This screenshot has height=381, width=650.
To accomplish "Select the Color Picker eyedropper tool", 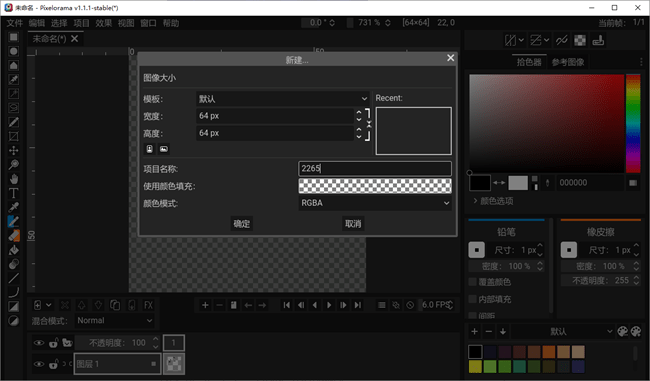I will tap(13, 207).
